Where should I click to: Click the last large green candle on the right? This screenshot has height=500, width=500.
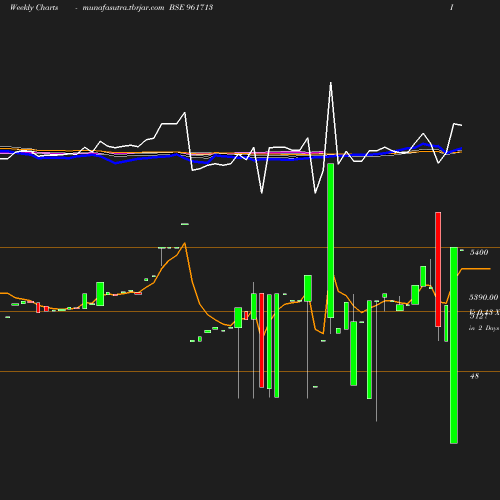pyautogui.click(x=454, y=345)
